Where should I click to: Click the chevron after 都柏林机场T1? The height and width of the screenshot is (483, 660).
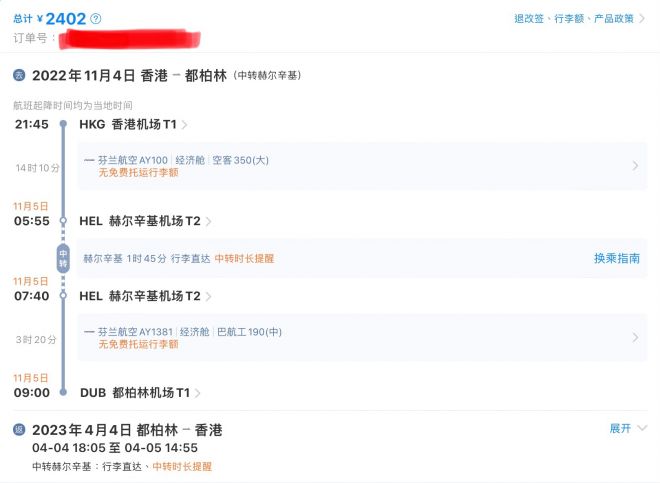197,393
